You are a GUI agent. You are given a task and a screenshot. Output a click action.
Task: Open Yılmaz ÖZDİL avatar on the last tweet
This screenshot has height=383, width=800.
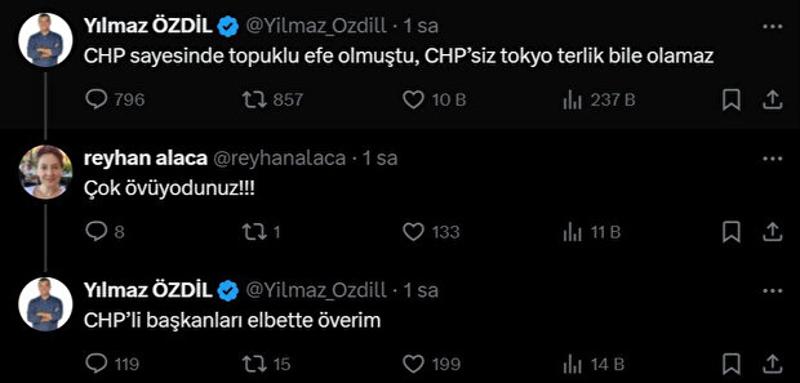pyautogui.click(x=45, y=304)
